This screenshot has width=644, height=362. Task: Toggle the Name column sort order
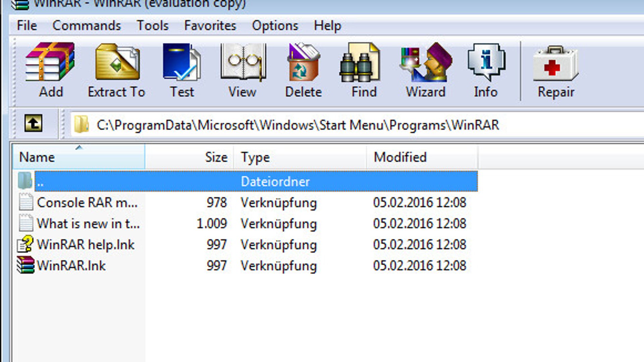(37, 157)
